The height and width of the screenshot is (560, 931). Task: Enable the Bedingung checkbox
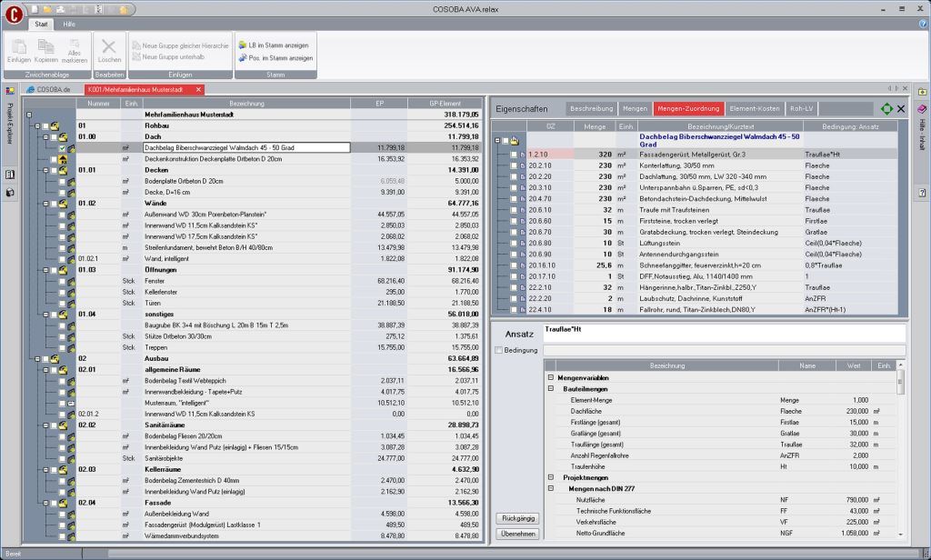498,350
